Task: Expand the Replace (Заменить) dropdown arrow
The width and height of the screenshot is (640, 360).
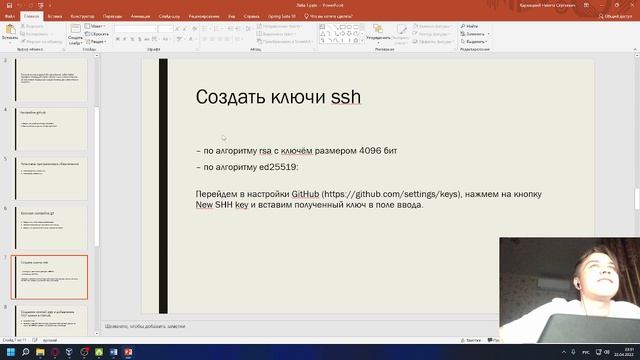Action: [489, 34]
